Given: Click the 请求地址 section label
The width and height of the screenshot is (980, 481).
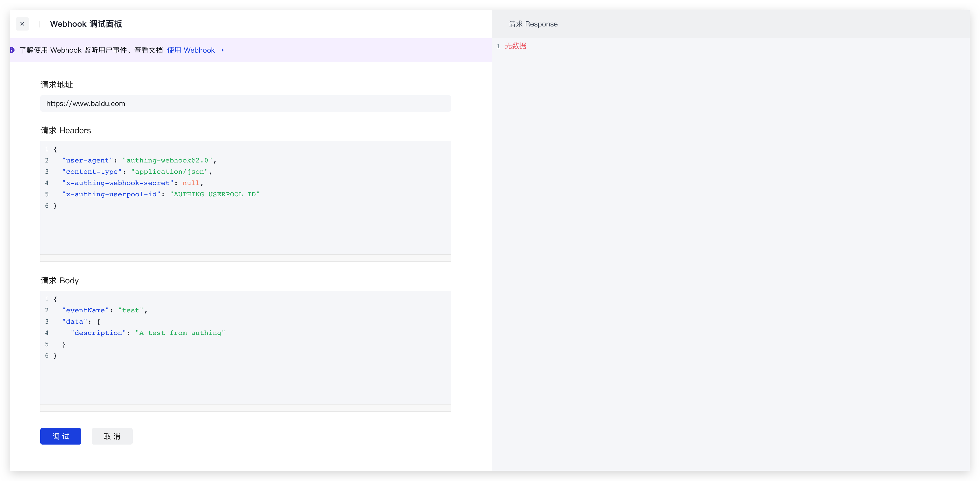Looking at the screenshot, I should click(x=56, y=84).
